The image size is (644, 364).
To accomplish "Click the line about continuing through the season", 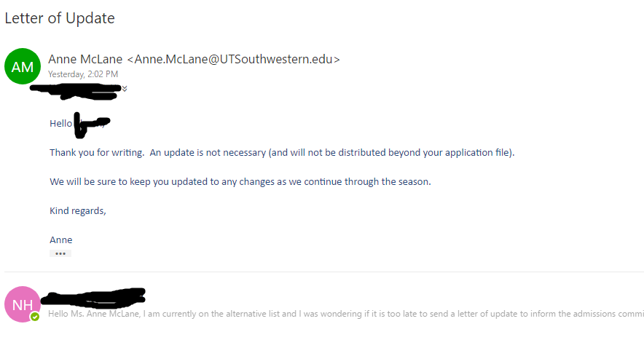I will (240, 181).
